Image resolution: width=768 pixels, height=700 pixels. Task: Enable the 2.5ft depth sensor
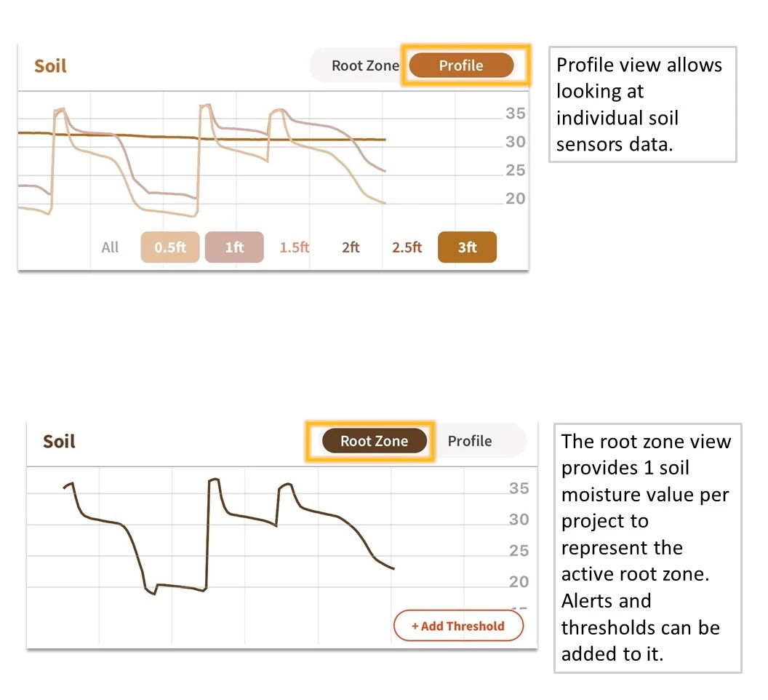pyautogui.click(x=407, y=247)
